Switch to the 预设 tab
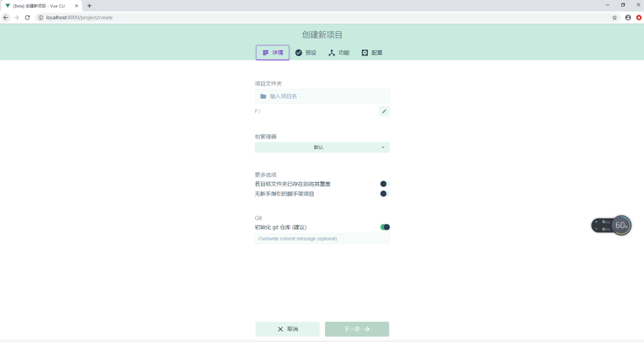 click(x=305, y=53)
